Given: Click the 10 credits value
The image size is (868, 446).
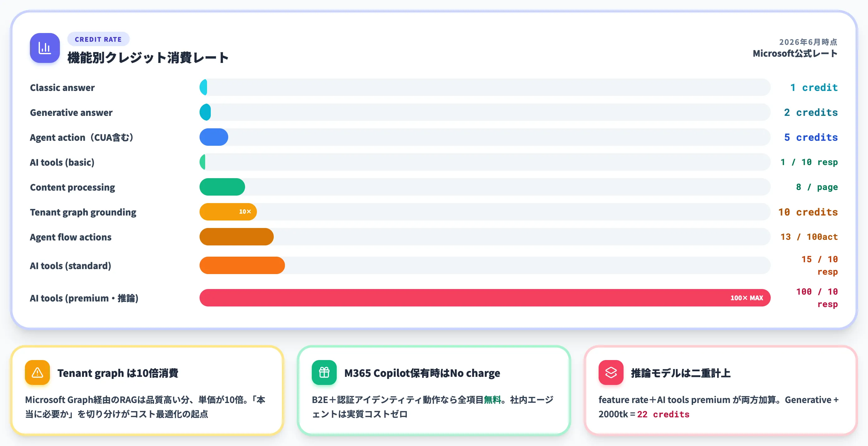Looking at the screenshot, I should click(x=808, y=212).
